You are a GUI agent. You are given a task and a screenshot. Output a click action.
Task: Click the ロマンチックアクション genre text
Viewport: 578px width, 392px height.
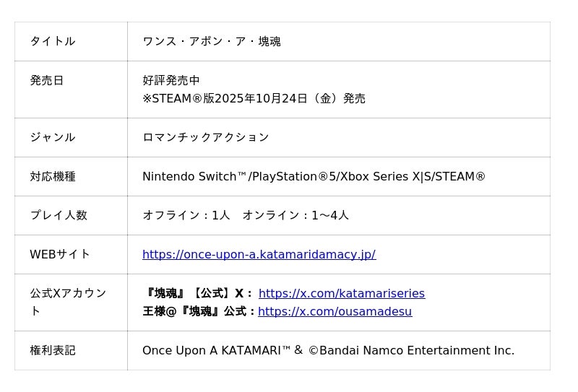[205, 137]
